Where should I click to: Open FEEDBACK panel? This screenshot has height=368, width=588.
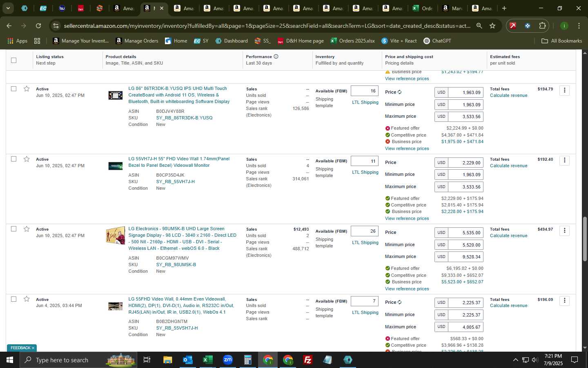click(20, 348)
